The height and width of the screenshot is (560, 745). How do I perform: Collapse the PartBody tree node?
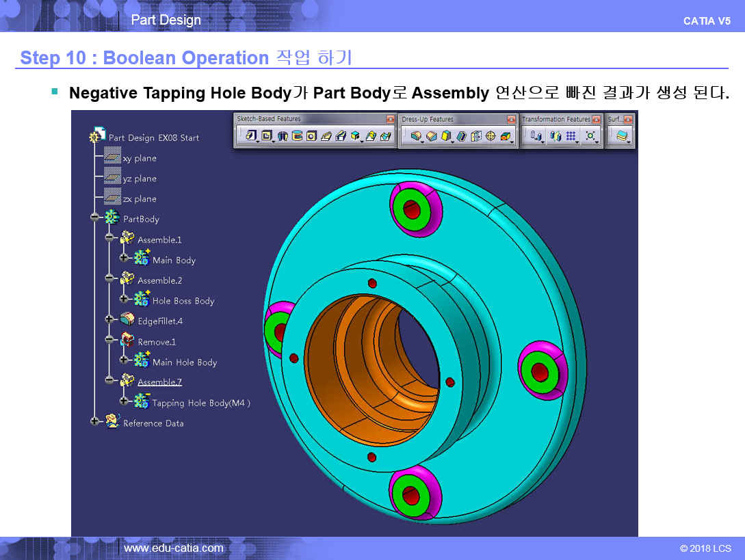(x=95, y=218)
